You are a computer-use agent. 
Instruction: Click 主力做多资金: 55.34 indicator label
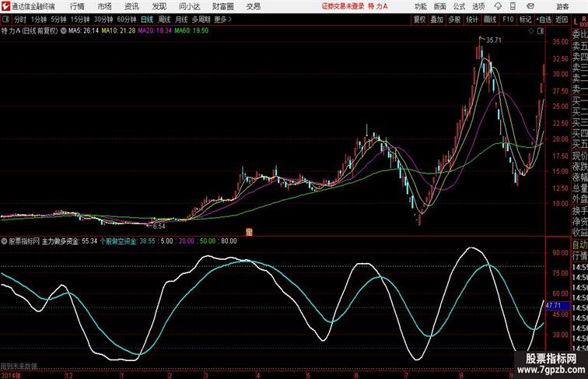point(69,241)
